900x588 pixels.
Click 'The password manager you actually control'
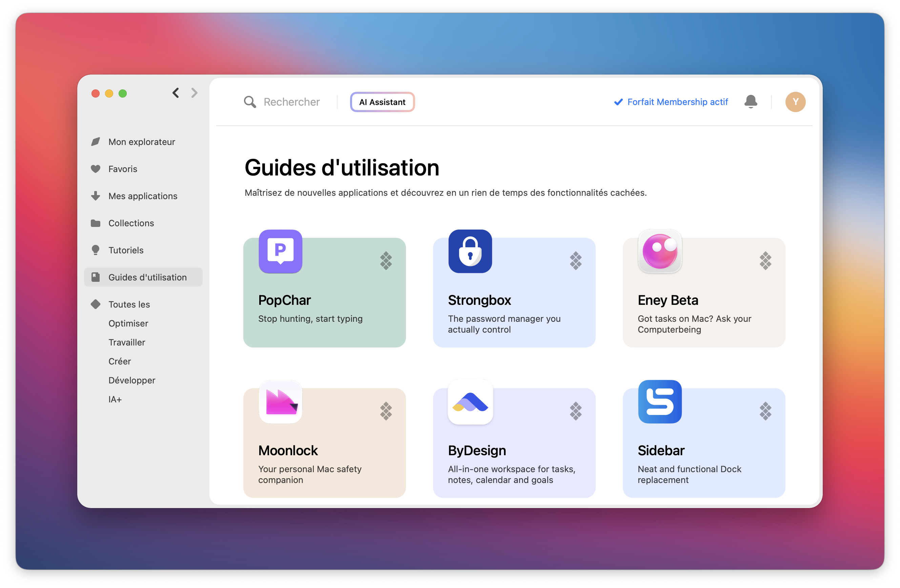tap(504, 324)
